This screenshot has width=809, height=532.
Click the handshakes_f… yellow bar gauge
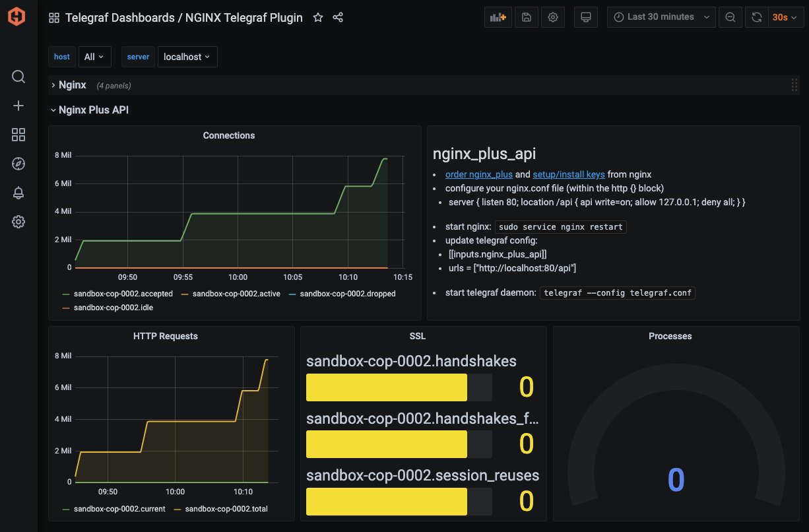pos(387,444)
